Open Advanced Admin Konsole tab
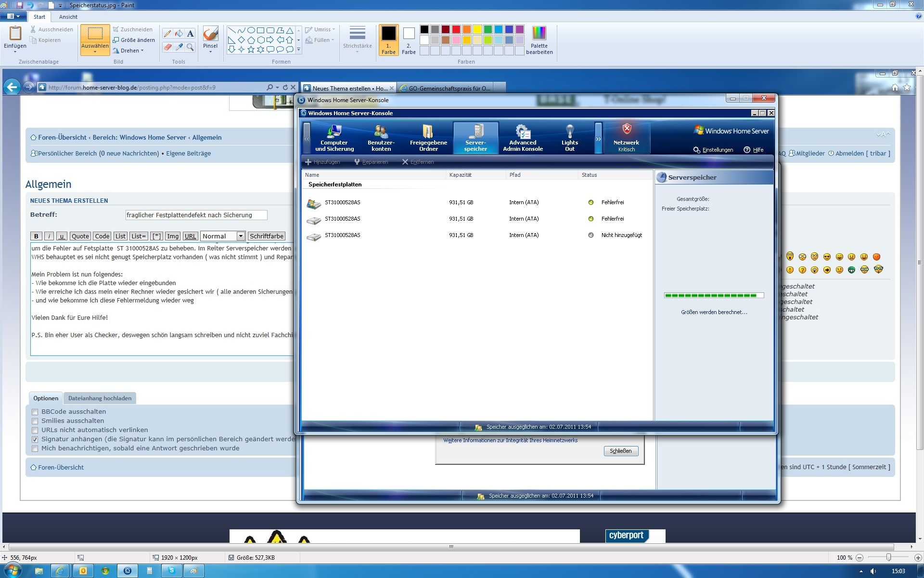This screenshot has width=924, height=578. [x=523, y=138]
